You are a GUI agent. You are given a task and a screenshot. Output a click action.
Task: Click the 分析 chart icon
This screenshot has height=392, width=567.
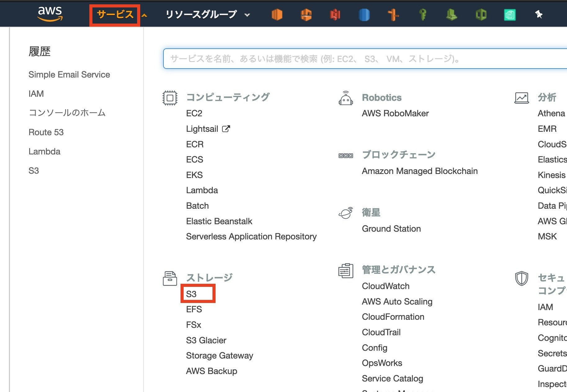[x=521, y=98]
